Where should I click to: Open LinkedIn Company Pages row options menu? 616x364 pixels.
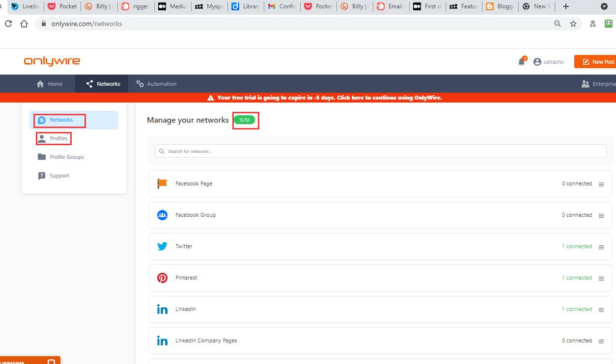tap(601, 341)
